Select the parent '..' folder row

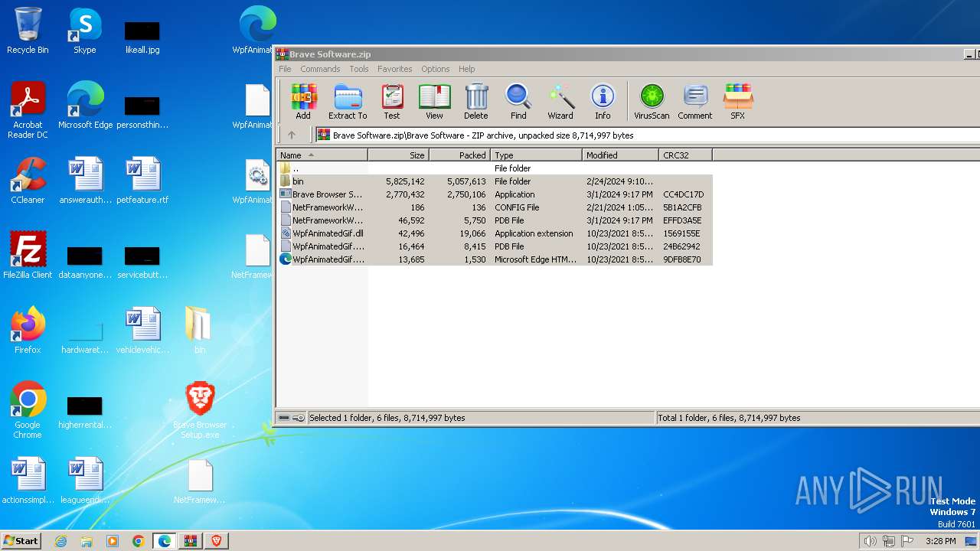click(494, 168)
